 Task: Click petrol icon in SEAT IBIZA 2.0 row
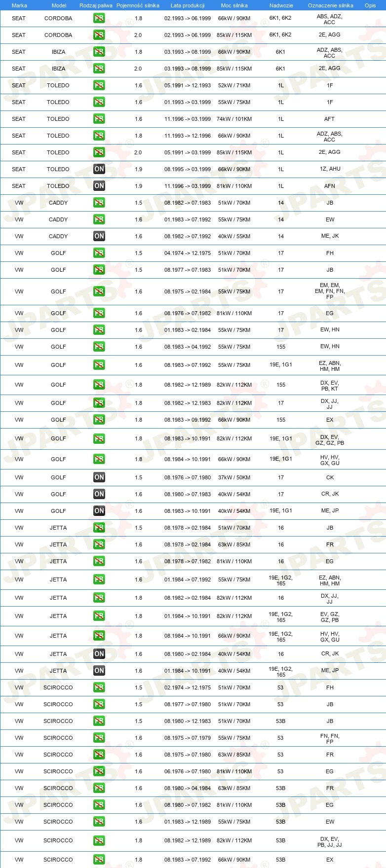99,69
